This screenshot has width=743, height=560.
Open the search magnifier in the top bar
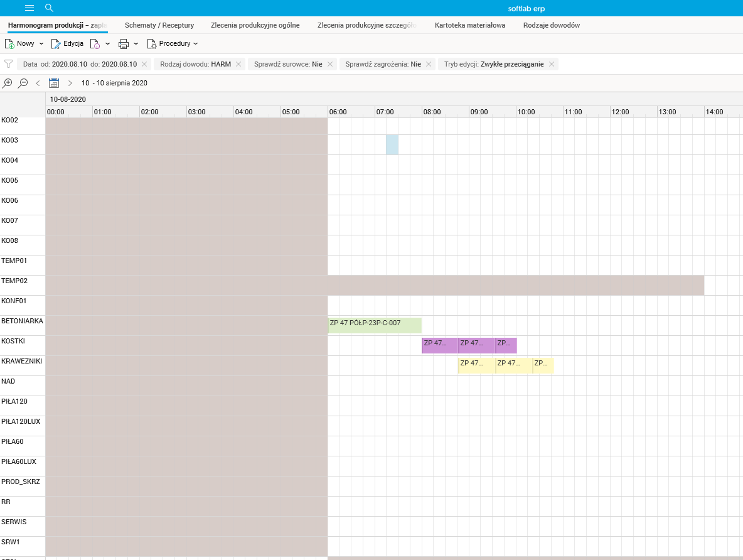tap(49, 8)
